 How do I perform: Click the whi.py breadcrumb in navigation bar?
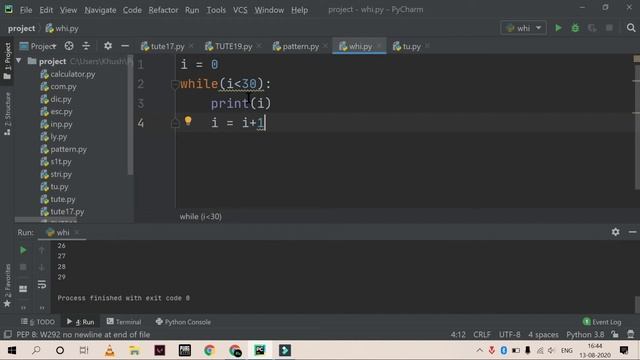tap(62, 28)
